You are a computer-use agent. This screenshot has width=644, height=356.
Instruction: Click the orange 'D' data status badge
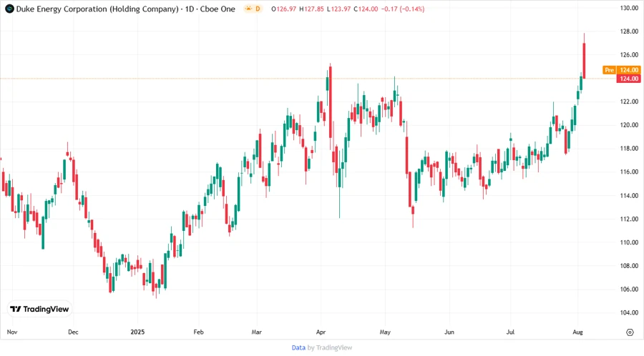pyautogui.click(x=258, y=9)
